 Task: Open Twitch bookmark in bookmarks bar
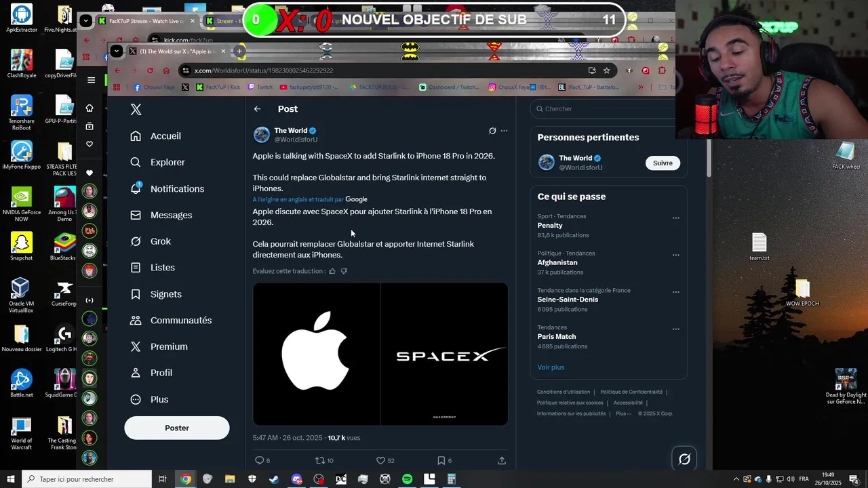click(x=260, y=87)
